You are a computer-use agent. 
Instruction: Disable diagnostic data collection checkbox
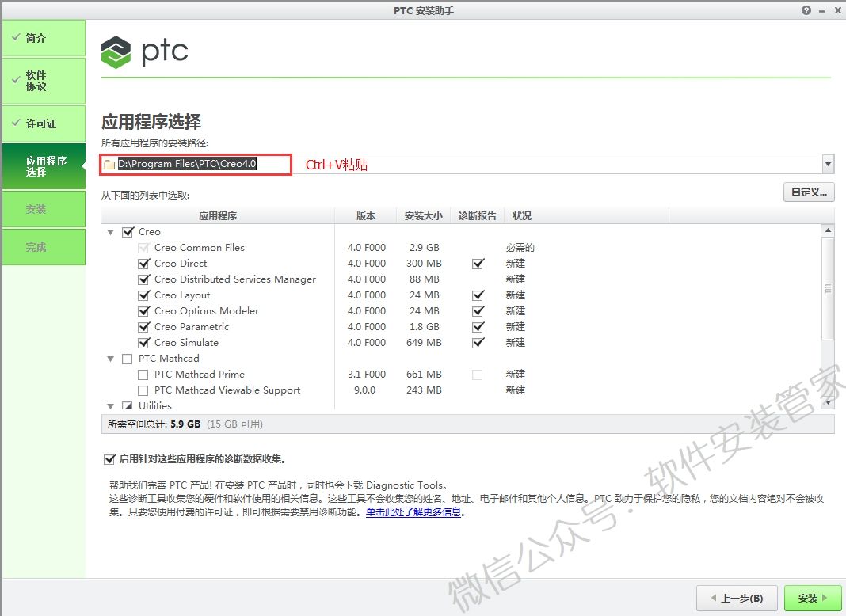pyautogui.click(x=109, y=459)
